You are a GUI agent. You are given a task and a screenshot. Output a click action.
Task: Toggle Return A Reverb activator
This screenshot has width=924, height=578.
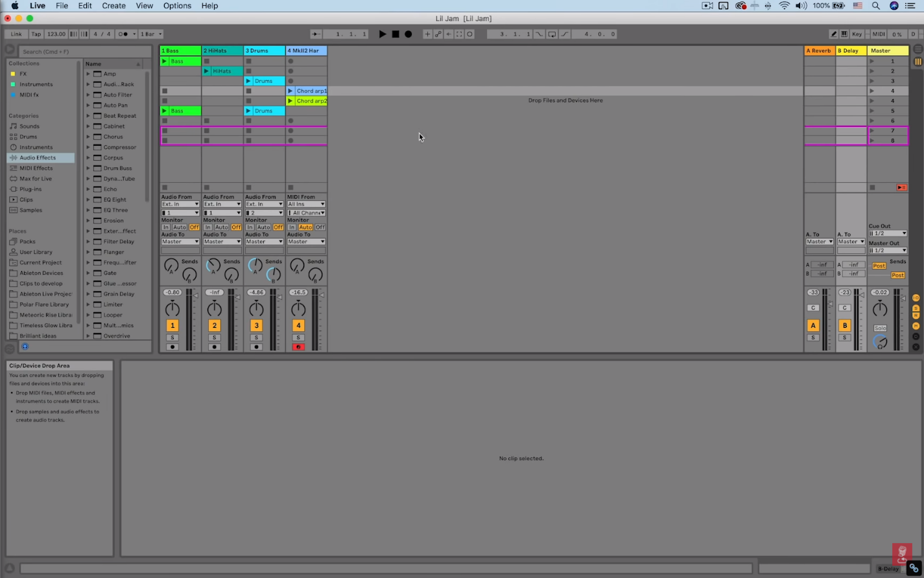813,325
